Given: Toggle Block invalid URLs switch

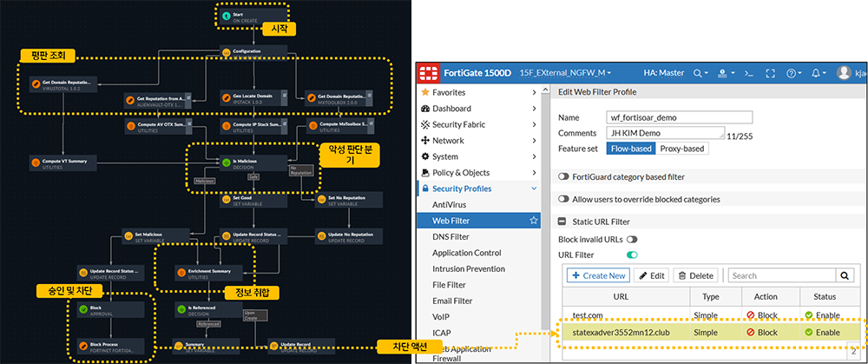Looking at the screenshot, I should tap(632, 240).
